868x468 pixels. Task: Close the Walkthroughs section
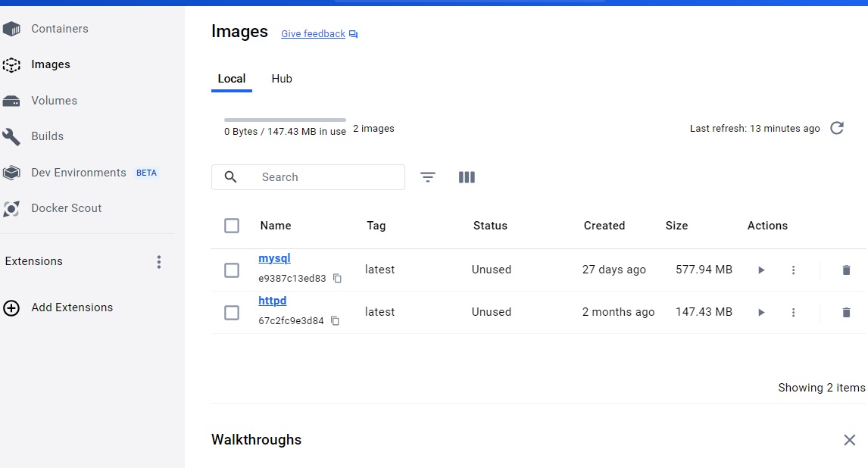tap(850, 440)
